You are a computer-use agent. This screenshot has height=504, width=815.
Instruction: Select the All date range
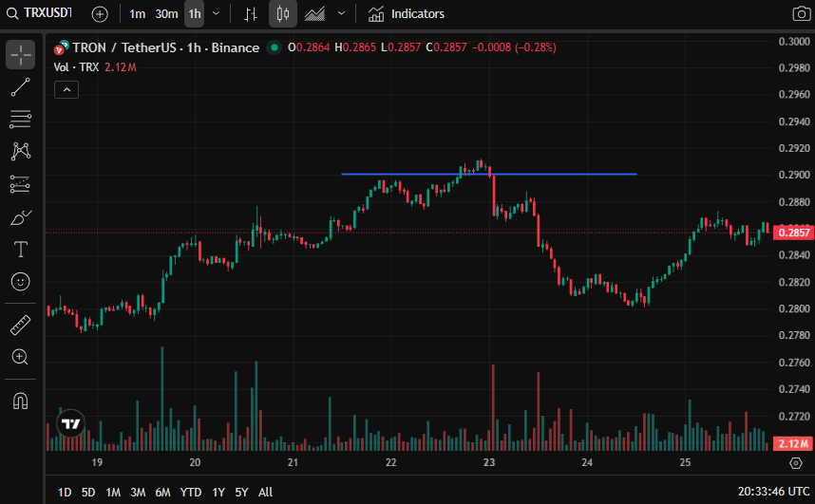tap(266, 492)
